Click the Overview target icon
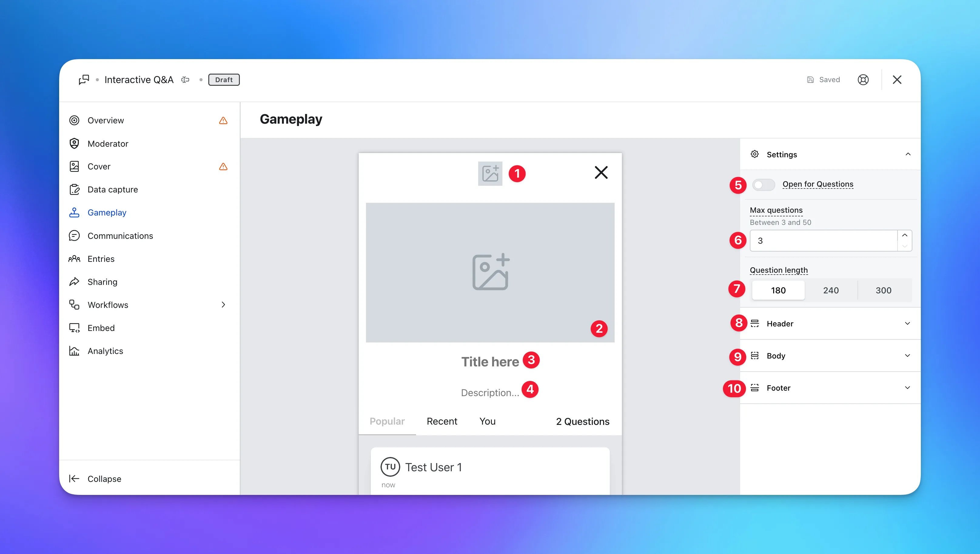Screen dimensions: 980x554 [x=74, y=120]
